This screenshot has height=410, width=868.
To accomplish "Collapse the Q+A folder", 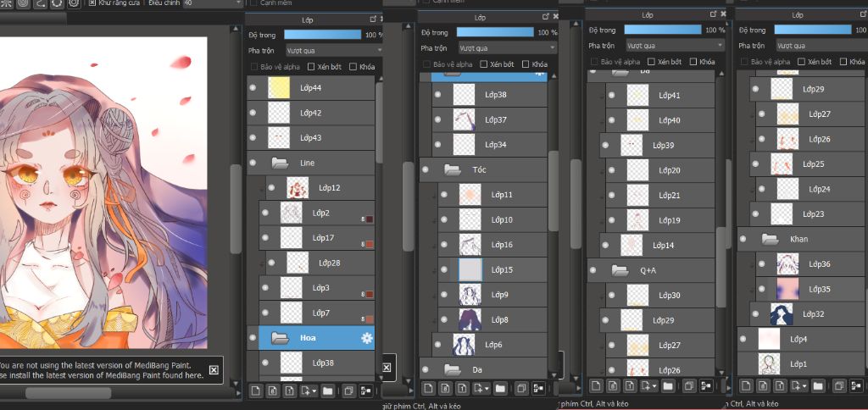I will [620, 270].
